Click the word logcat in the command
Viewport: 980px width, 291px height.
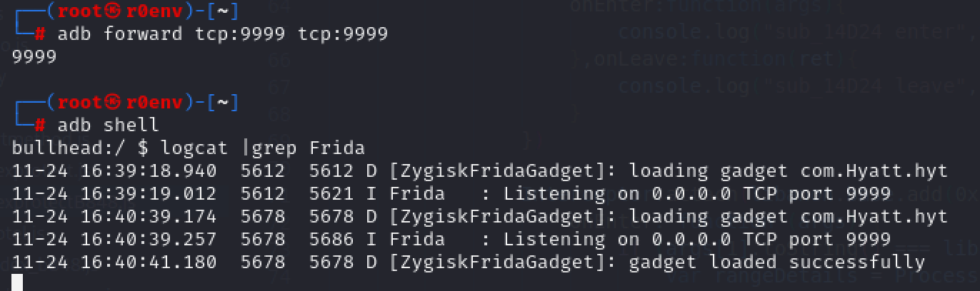194,148
